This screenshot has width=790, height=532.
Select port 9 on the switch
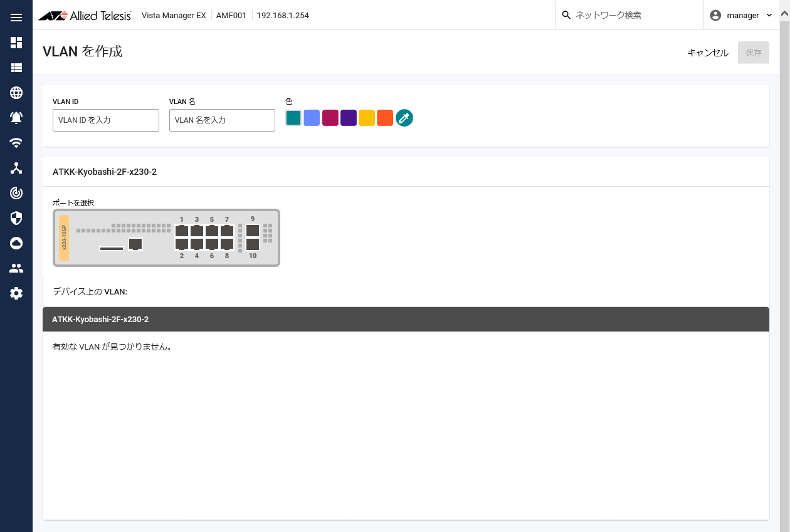click(x=253, y=231)
